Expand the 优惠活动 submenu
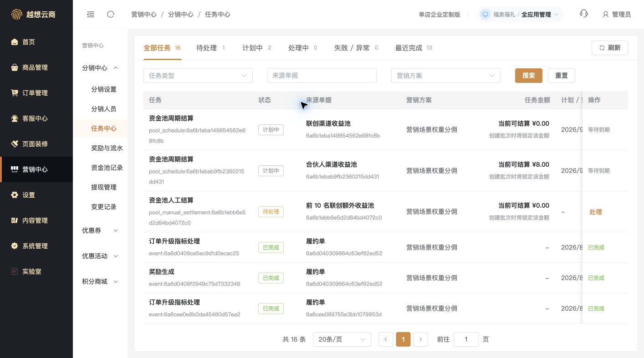The height and width of the screenshot is (358, 644). click(100, 256)
